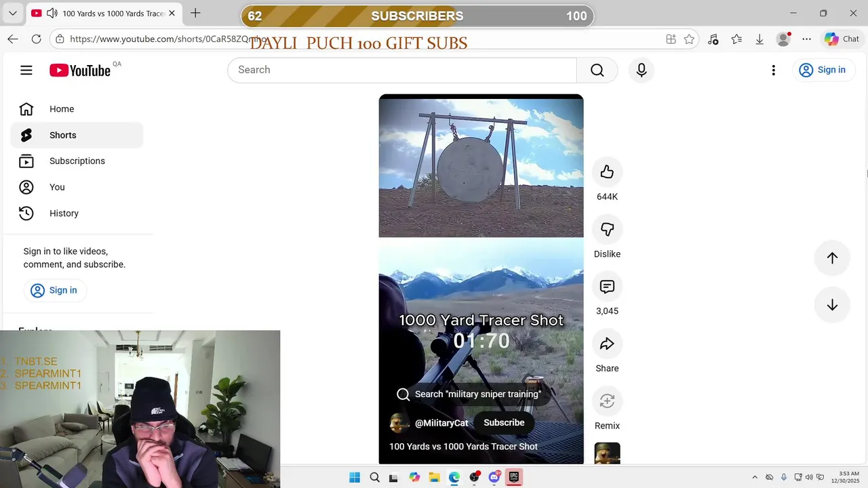Screen dimensions: 868x488
Task: Share this YouTube short
Action: 607,344
